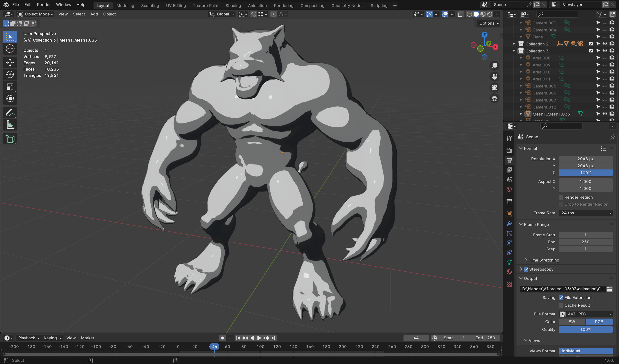Switch to the Shading workspace tab
Screen dimensions: 619x364
pyautogui.click(x=233, y=5)
